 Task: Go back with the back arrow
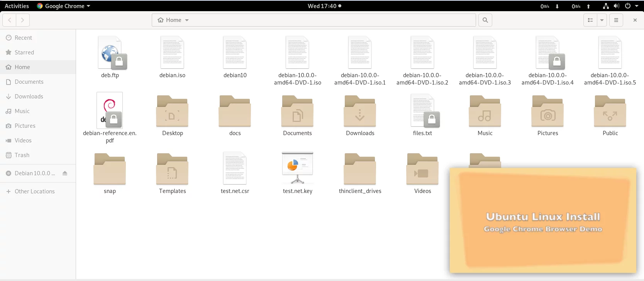pos(9,20)
